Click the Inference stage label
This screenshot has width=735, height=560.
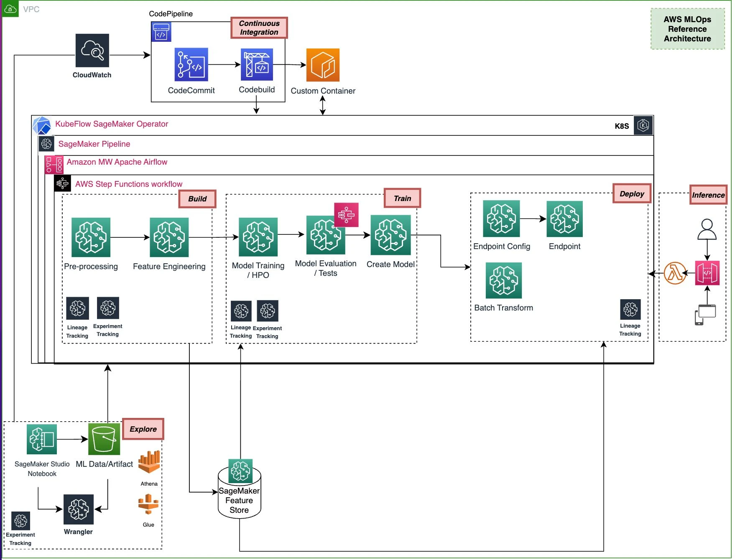pyautogui.click(x=708, y=195)
